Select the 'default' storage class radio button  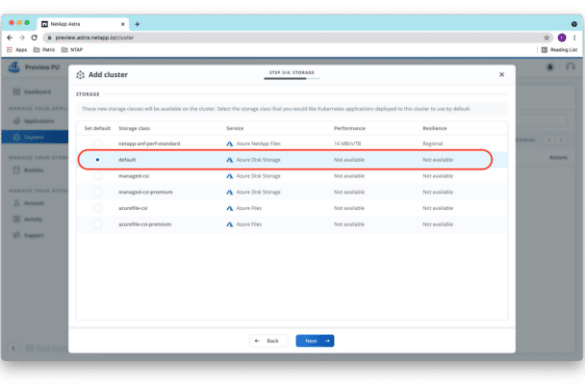click(97, 160)
